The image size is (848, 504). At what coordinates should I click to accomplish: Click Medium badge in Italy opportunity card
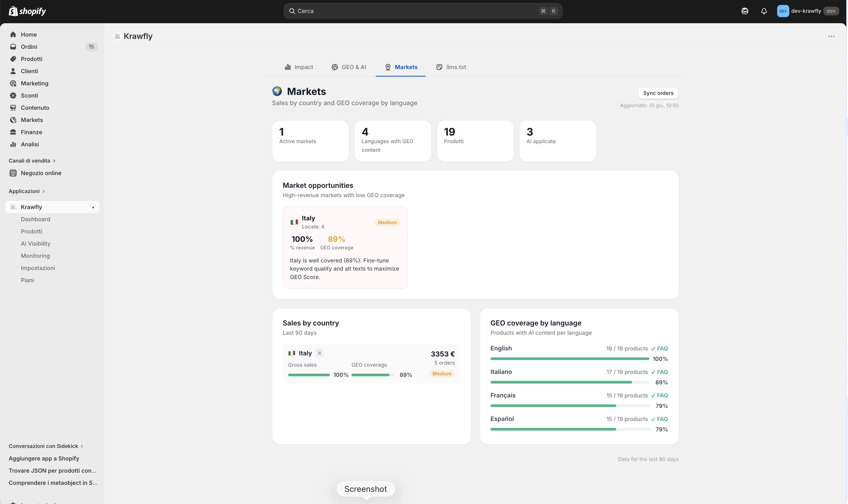(x=387, y=222)
